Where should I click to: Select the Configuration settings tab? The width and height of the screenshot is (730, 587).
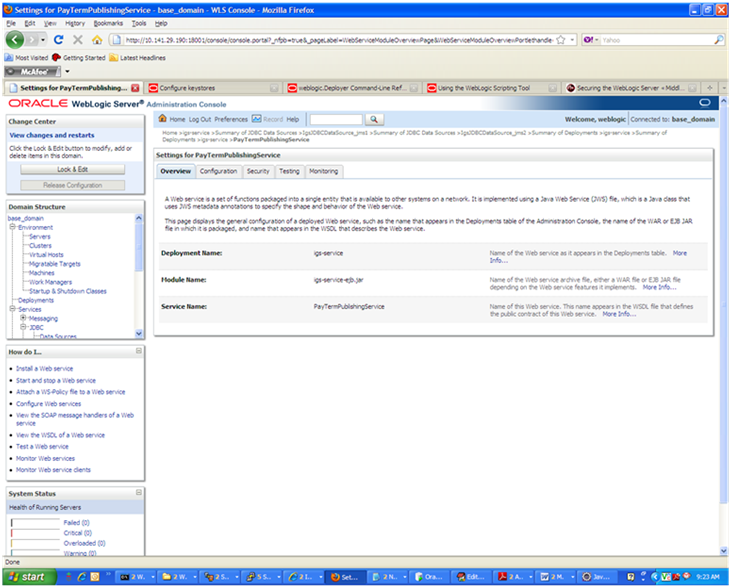click(x=218, y=171)
